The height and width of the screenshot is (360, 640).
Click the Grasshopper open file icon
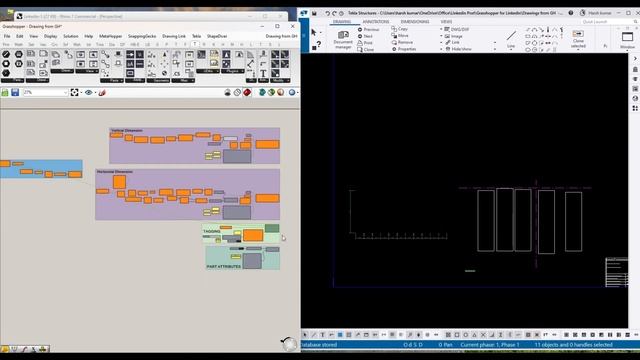(5, 93)
